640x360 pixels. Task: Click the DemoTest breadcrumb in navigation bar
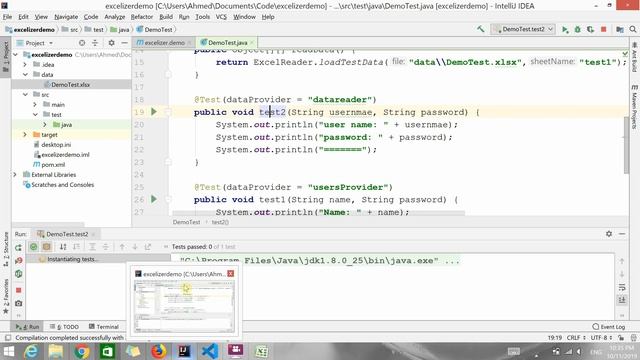coord(154,29)
